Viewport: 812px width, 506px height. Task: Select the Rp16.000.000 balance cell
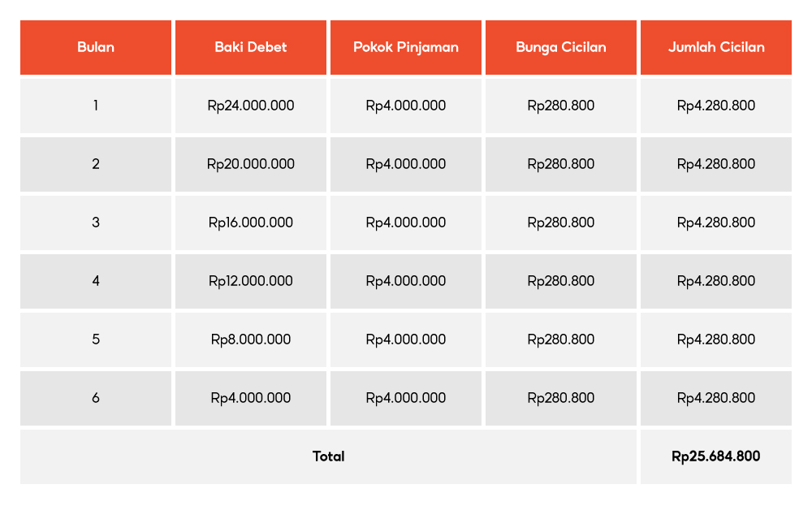click(x=251, y=223)
